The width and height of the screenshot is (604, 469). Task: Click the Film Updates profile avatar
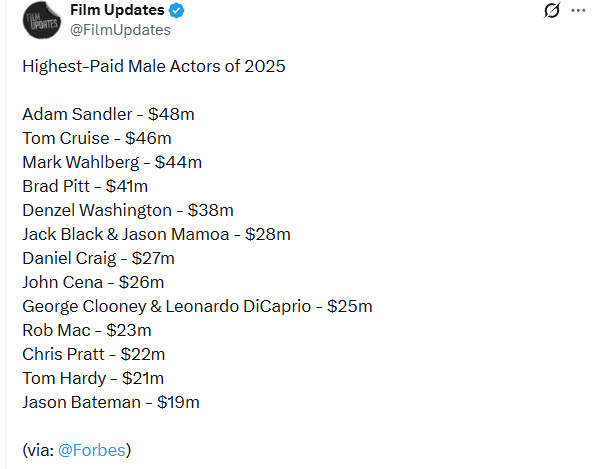click(x=41, y=20)
